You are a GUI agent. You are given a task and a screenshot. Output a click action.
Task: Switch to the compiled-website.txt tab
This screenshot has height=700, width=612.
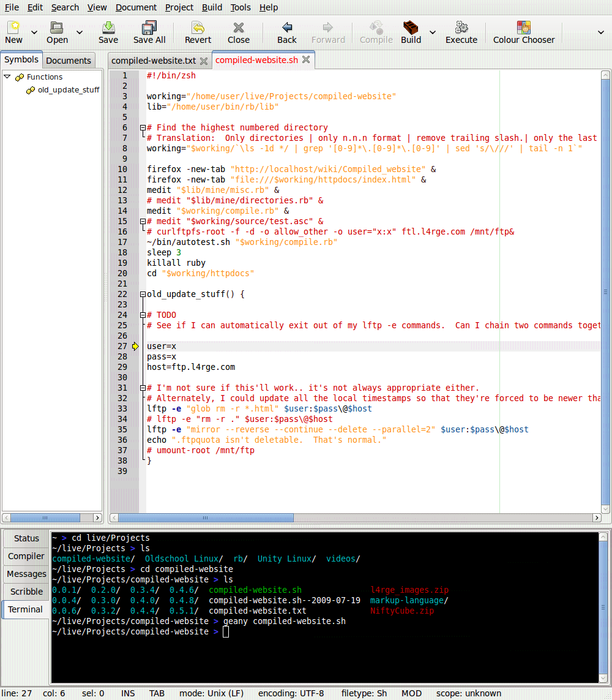(x=154, y=61)
